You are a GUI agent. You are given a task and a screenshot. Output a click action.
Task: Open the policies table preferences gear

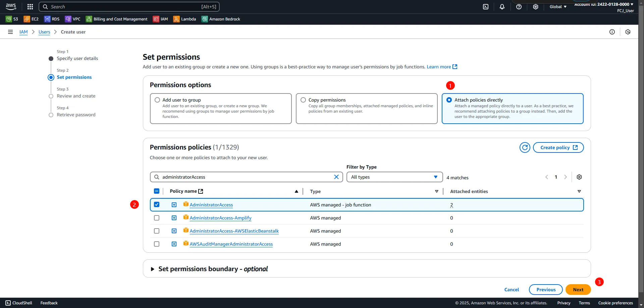pyautogui.click(x=579, y=177)
